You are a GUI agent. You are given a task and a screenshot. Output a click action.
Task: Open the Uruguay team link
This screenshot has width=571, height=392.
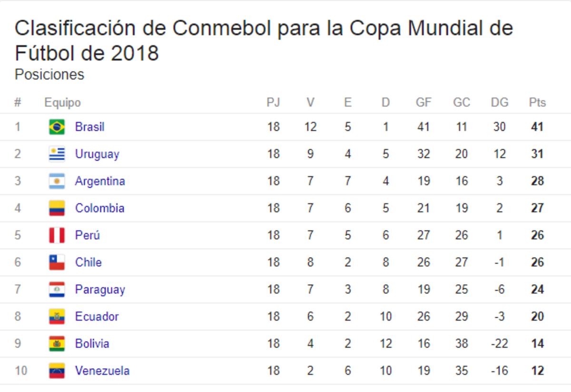tap(97, 154)
